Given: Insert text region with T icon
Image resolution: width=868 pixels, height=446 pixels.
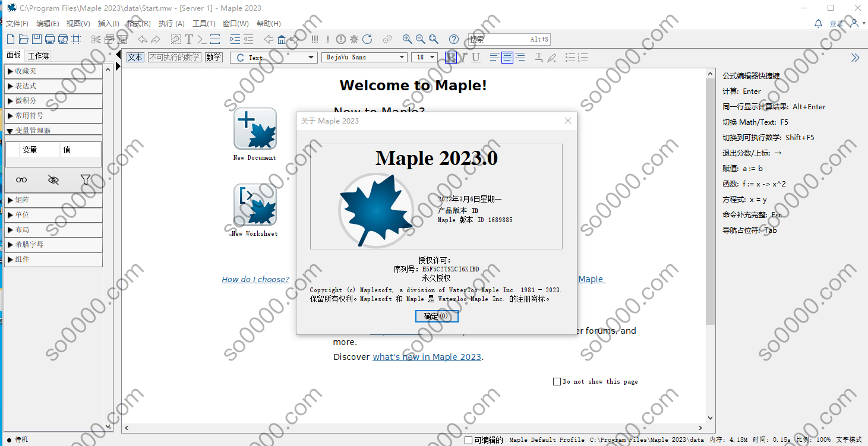Looking at the screenshot, I should point(189,39).
